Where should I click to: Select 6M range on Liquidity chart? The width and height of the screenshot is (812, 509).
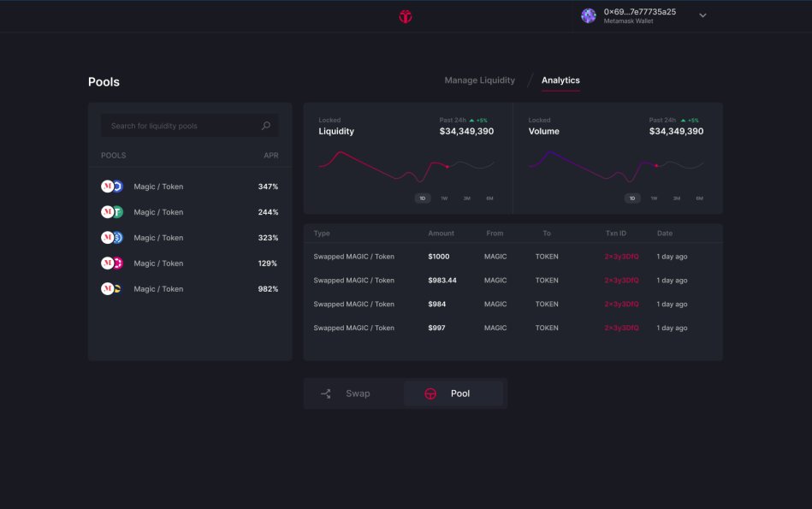click(490, 198)
